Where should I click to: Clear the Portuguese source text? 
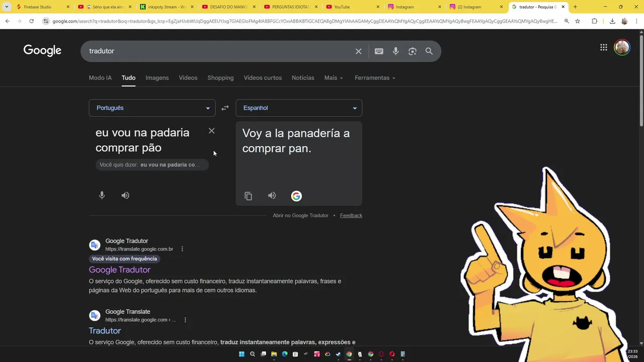tap(211, 131)
